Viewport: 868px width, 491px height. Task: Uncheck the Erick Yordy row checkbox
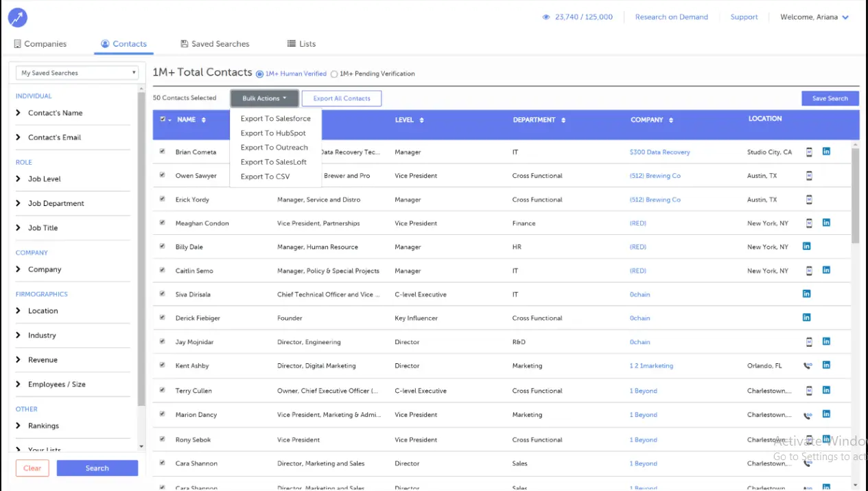pos(163,199)
